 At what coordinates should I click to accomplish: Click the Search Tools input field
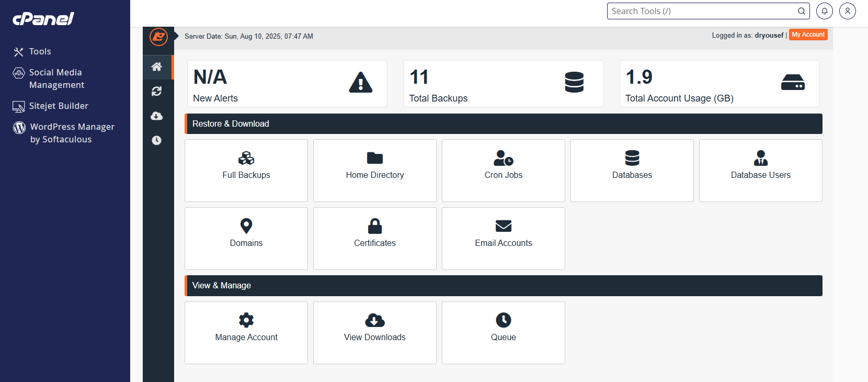click(x=702, y=11)
